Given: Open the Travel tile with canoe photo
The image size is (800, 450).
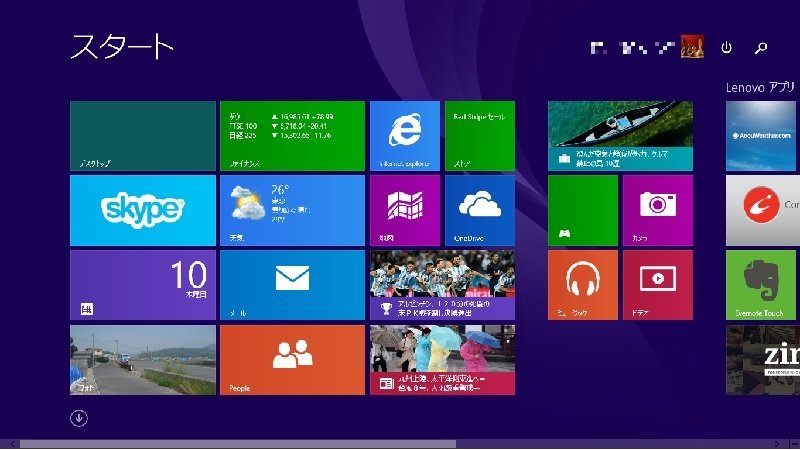Looking at the screenshot, I should [620, 136].
